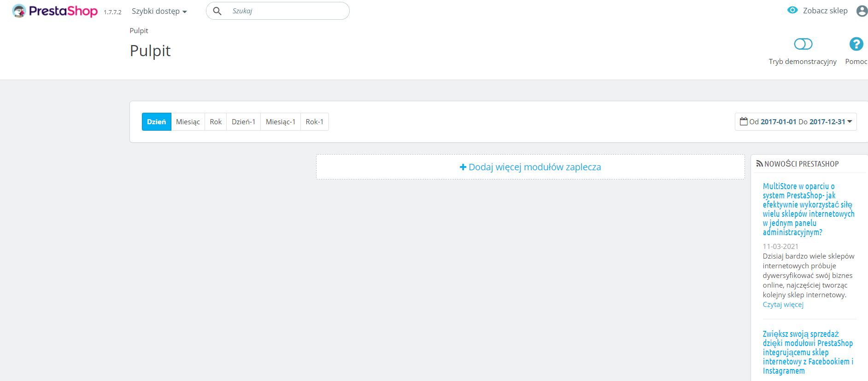Click the Pulpit breadcrumb link
Image resolution: width=868 pixels, height=381 pixels.
(x=139, y=31)
